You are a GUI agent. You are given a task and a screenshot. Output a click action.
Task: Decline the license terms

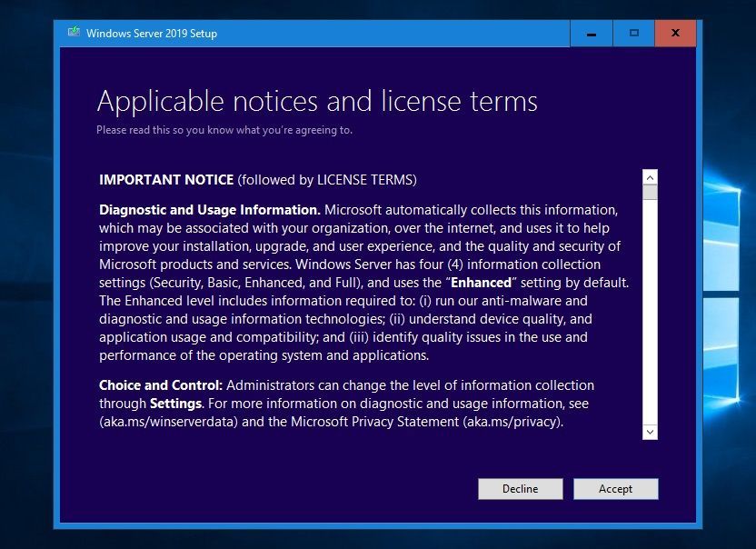(x=521, y=489)
